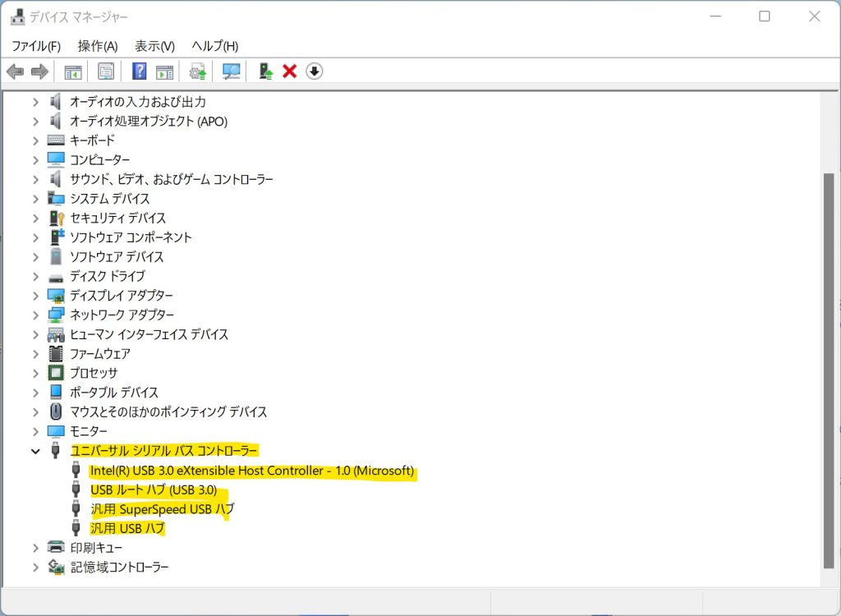Select the network icon beside ネットワーク アダプター
This screenshot has height=616, width=841.
56,315
